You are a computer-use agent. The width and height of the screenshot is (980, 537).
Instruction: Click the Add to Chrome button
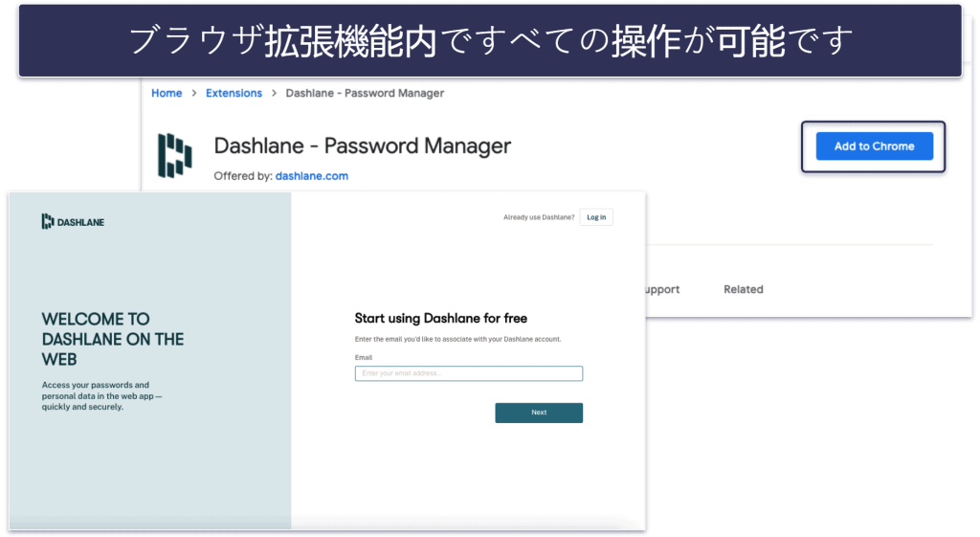pos(874,146)
